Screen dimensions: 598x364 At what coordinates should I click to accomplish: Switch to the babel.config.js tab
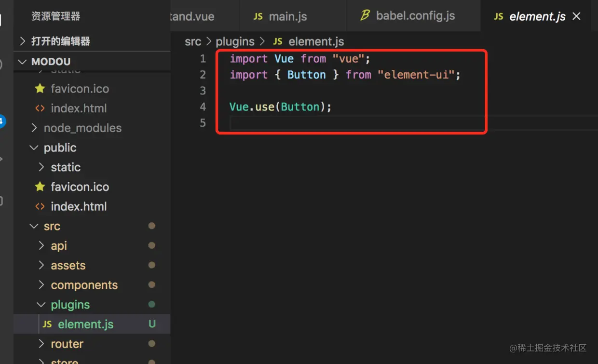(415, 16)
